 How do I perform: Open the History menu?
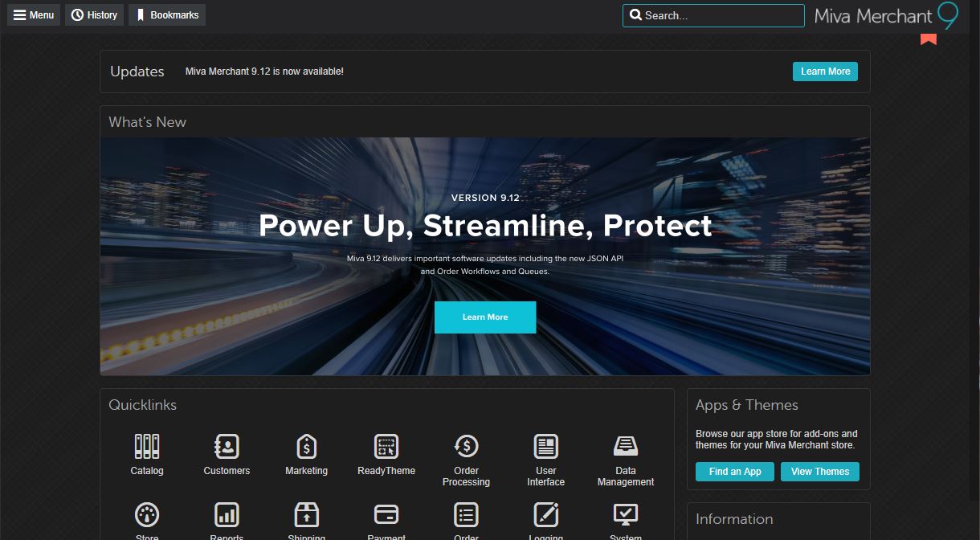point(94,15)
